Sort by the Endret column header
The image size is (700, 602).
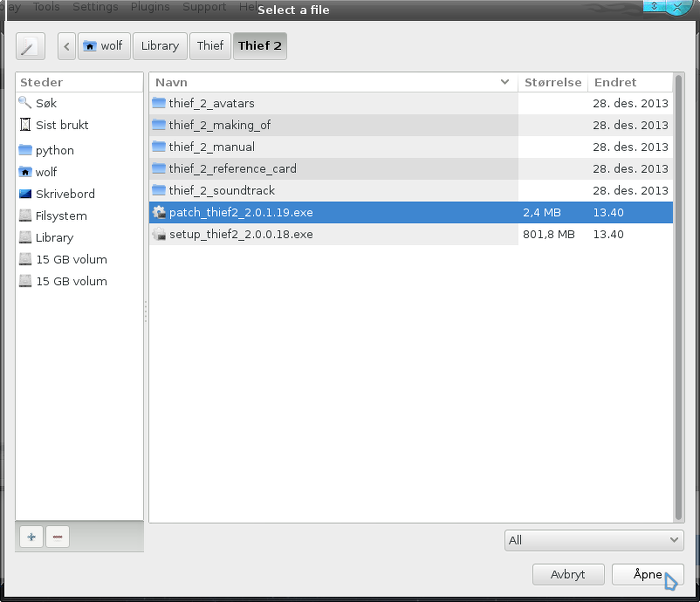pos(630,82)
